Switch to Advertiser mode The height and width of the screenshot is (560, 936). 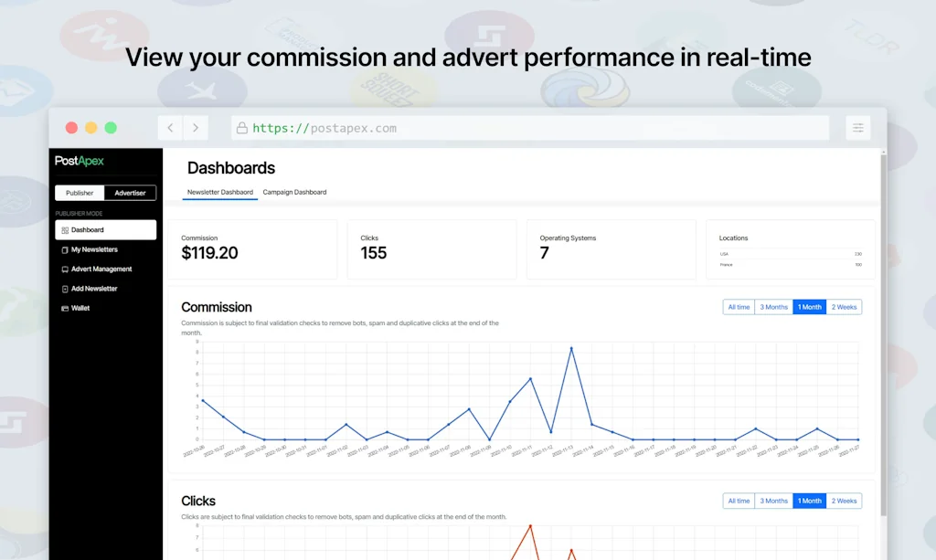130,193
